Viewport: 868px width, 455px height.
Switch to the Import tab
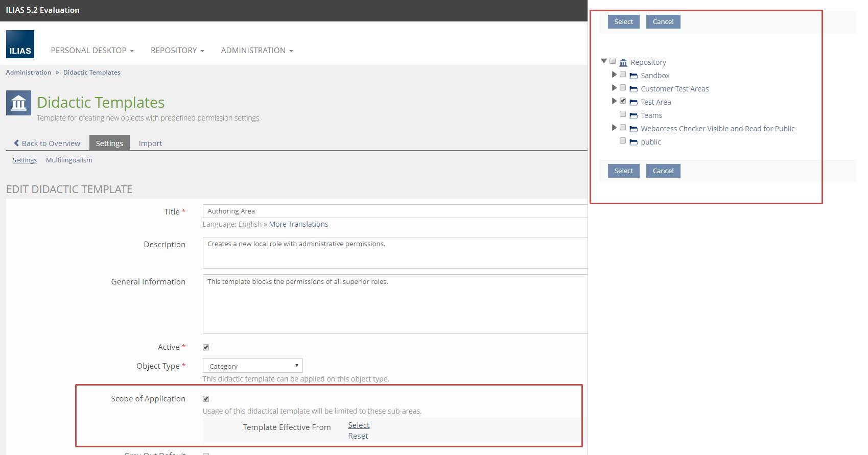150,143
